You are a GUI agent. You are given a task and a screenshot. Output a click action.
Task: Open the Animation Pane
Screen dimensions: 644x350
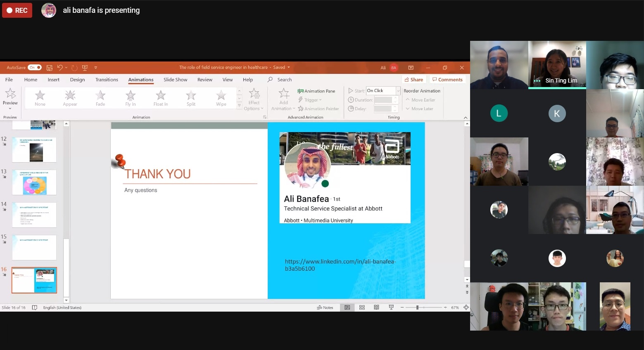coord(316,91)
